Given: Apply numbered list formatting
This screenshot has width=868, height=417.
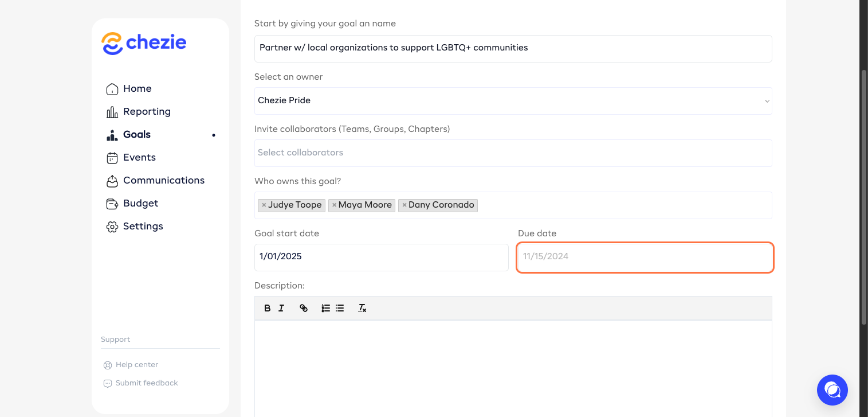Looking at the screenshot, I should (325, 309).
